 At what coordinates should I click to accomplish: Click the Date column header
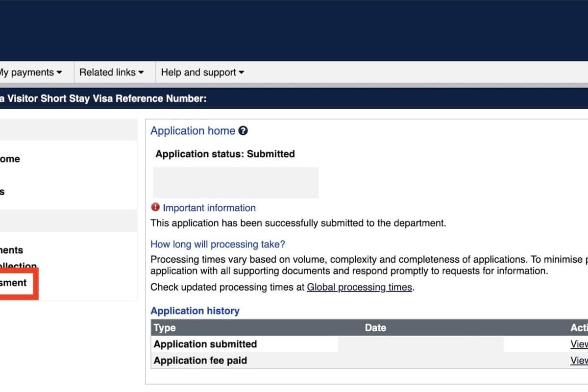[375, 328]
